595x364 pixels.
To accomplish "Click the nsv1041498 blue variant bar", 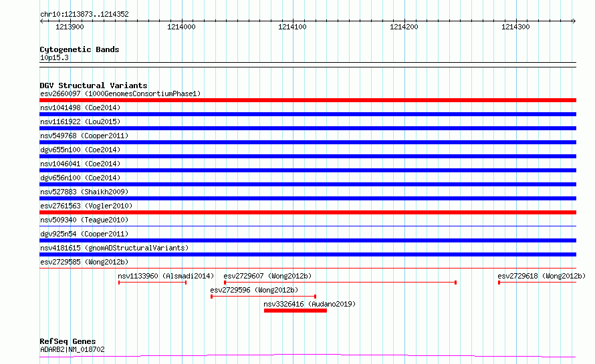I will click(x=308, y=114).
